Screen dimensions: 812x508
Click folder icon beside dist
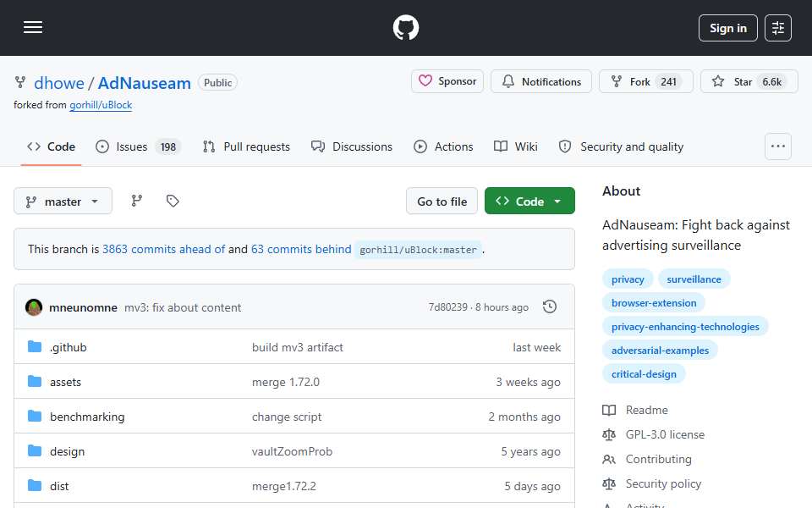[x=35, y=486]
